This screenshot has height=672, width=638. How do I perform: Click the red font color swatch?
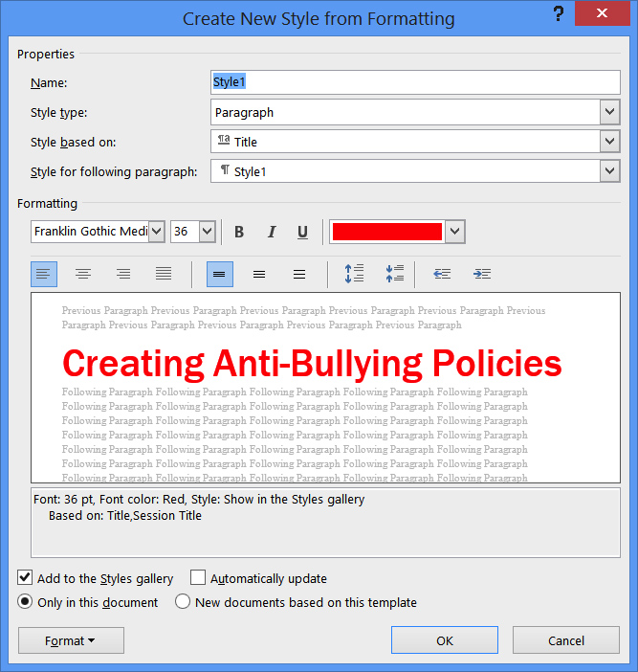[387, 232]
